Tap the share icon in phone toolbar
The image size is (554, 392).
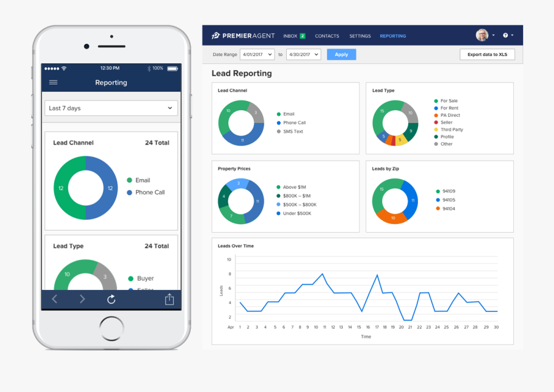pos(169,299)
